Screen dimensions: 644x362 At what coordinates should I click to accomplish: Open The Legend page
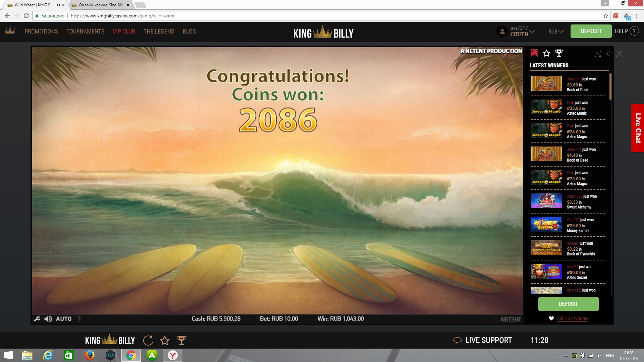point(159,32)
